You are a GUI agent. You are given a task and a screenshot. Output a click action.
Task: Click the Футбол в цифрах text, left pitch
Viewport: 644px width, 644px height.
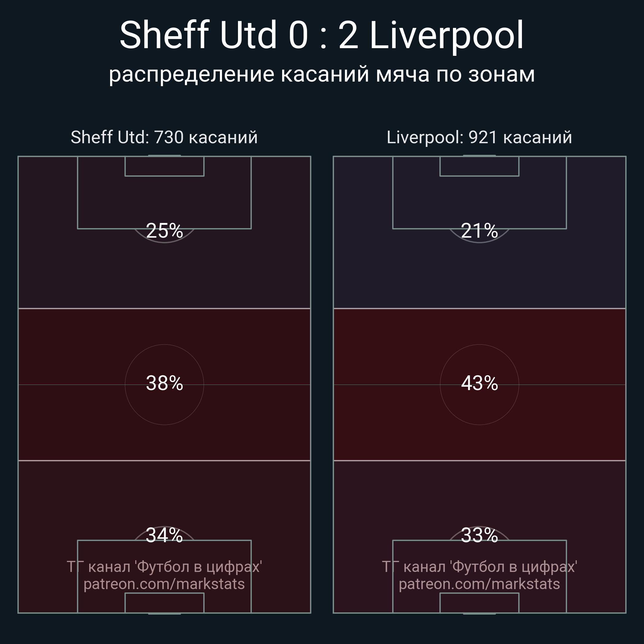tap(198, 567)
